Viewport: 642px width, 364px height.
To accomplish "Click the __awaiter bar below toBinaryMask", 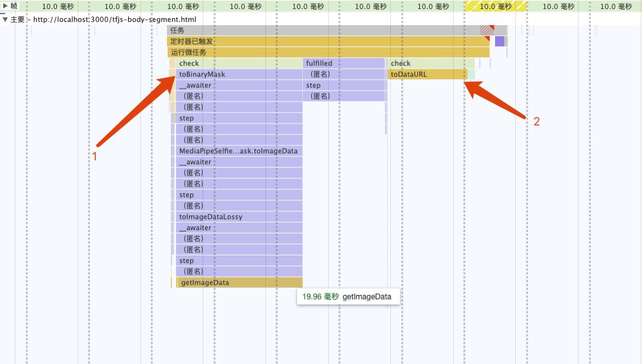I will (239, 85).
